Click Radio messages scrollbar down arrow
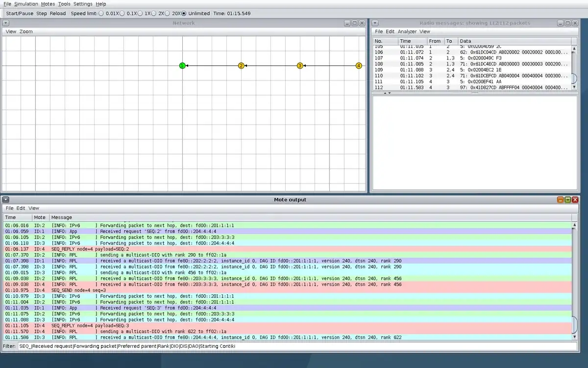 coord(574,87)
